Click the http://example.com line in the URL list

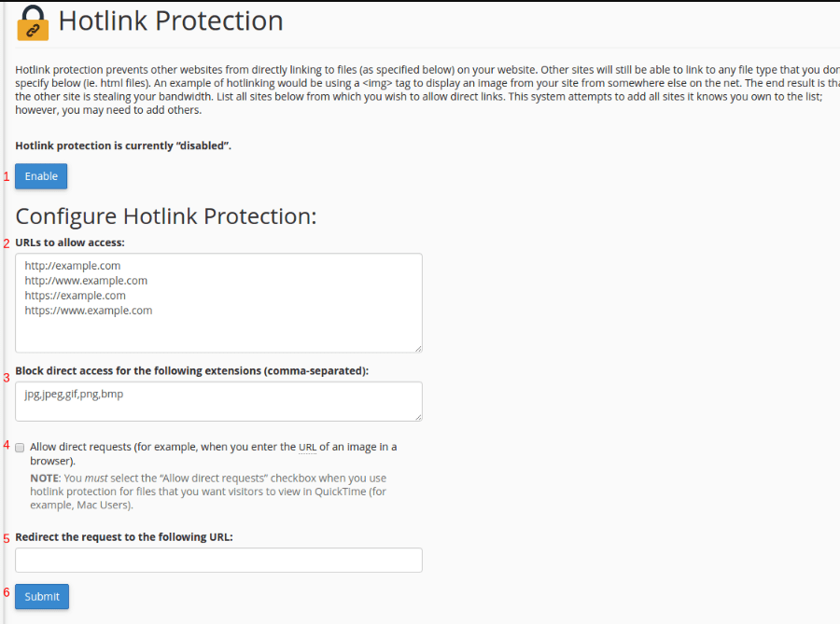tap(72, 266)
